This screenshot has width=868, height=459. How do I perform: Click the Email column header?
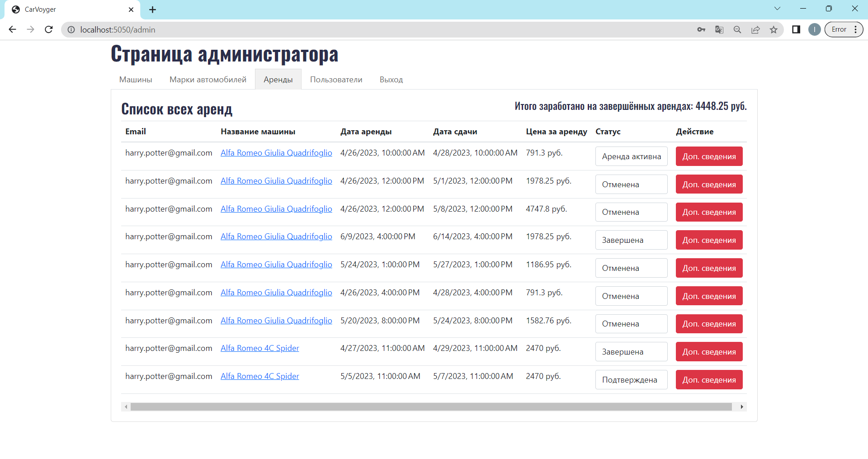136,132
